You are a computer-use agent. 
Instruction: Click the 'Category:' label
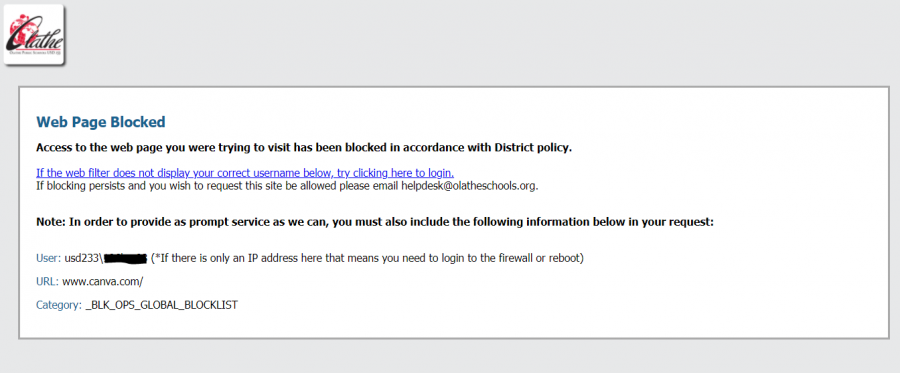coord(59,305)
